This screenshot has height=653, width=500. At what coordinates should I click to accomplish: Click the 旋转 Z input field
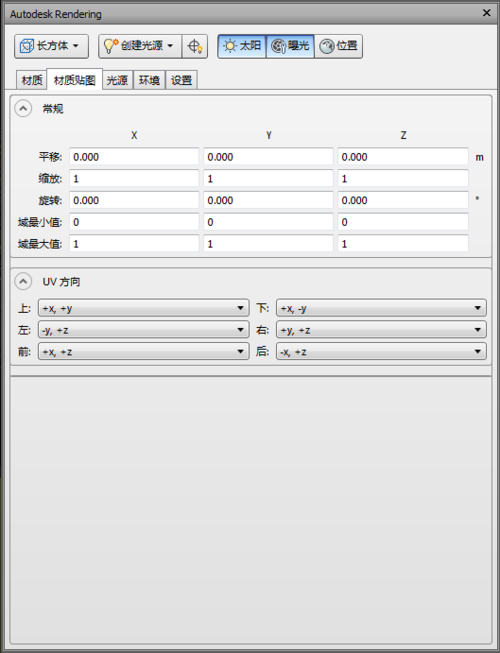click(x=403, y=200)
